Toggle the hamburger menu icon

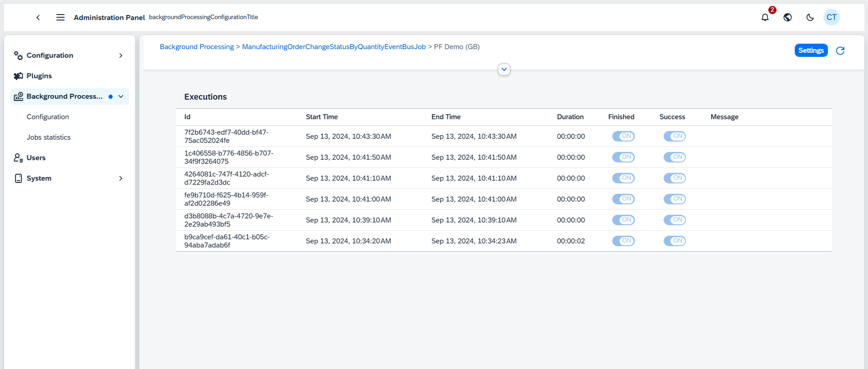pyautogui.click(x=60, y=17)
